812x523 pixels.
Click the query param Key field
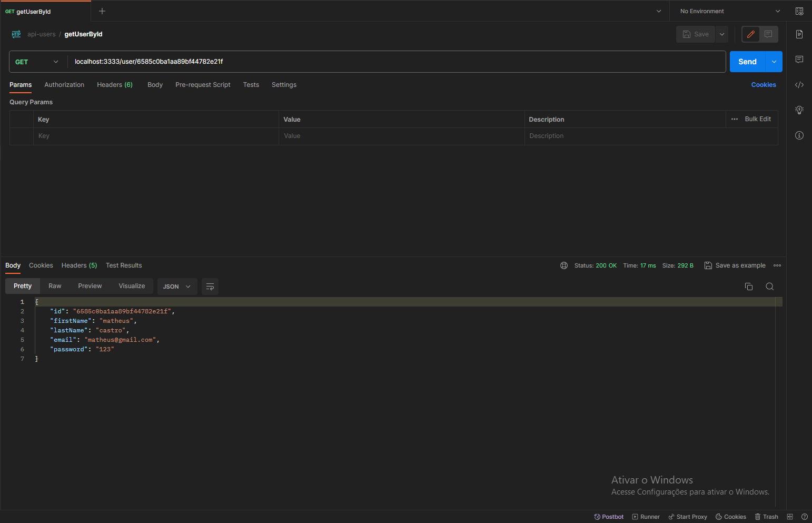pos(156,136)
